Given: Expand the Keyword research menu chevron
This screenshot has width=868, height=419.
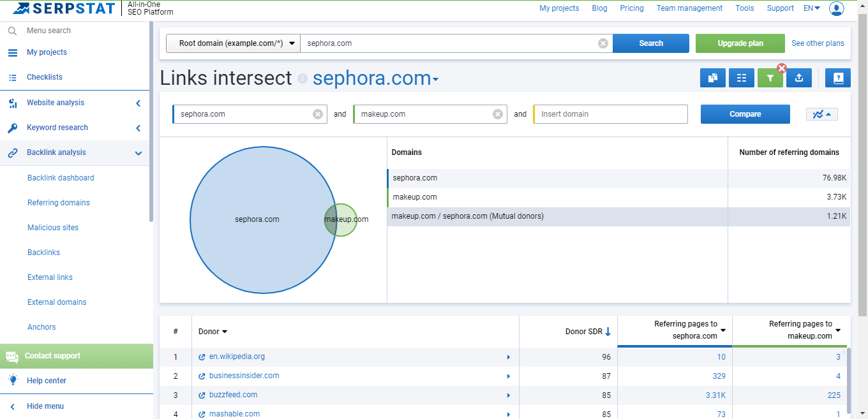Looking at the screenshot, I should (x=138, y=128).
